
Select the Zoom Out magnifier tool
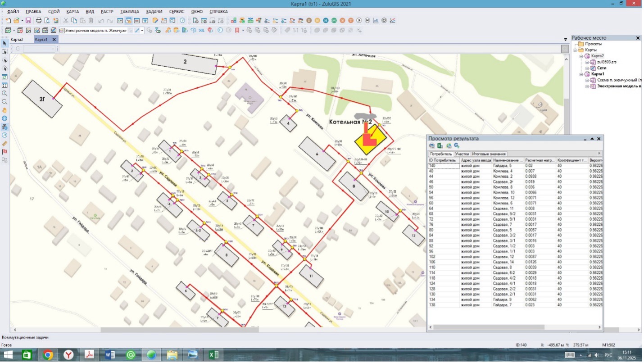(5, 102)
